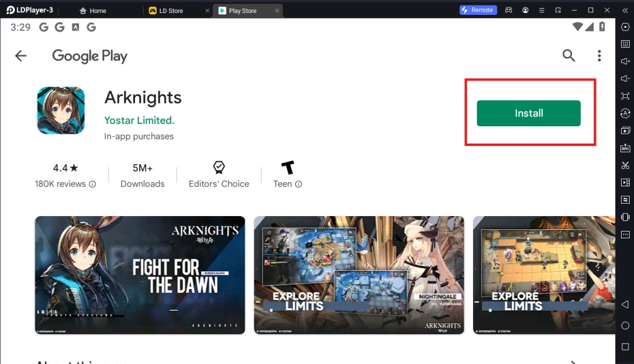634x364 pixels.
Task: Open the video recorder sidebar icon
Action: [x=625, y=183]
